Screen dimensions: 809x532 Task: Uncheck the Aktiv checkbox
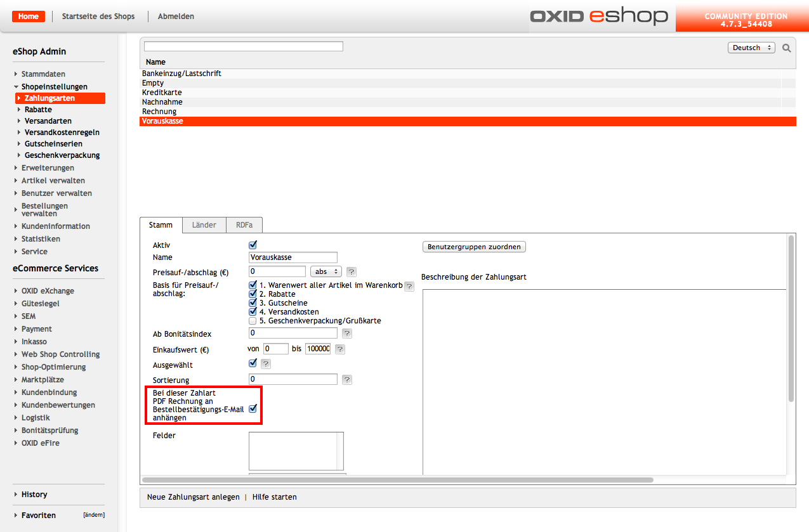tap(253, 245)
